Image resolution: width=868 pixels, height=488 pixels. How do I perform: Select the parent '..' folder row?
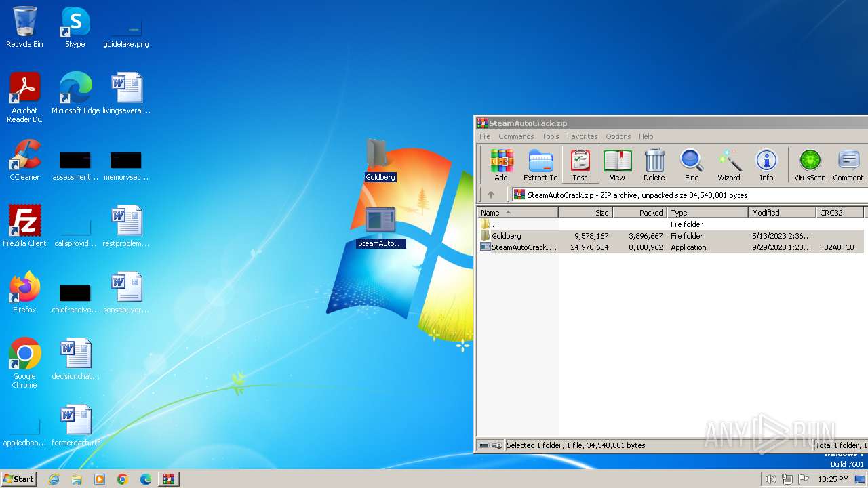point(671,224)
